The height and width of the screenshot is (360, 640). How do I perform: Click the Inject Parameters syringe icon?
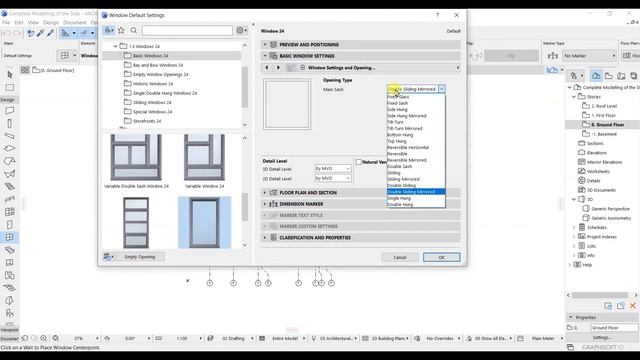click(x=50, y=33)
